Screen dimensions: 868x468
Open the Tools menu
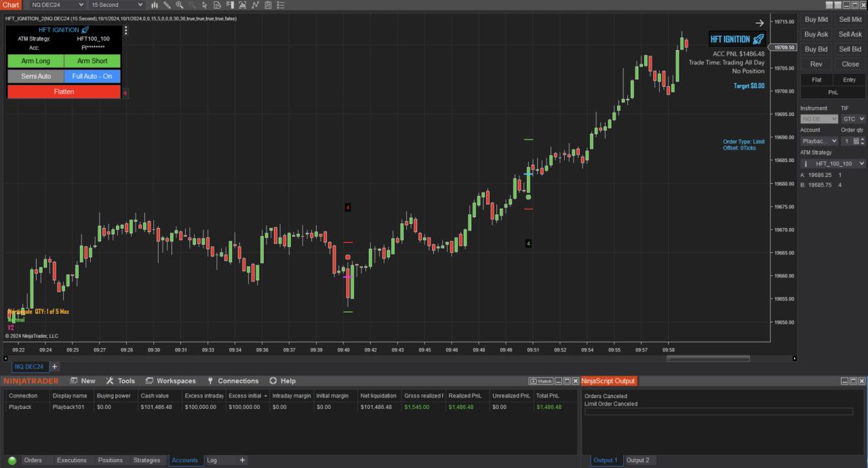[120, 381]
